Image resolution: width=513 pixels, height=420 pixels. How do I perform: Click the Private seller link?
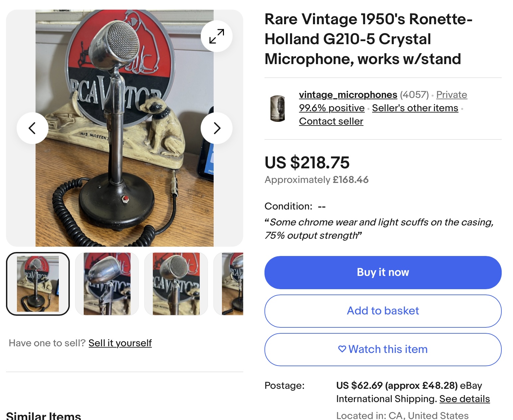tap(452, 95)
